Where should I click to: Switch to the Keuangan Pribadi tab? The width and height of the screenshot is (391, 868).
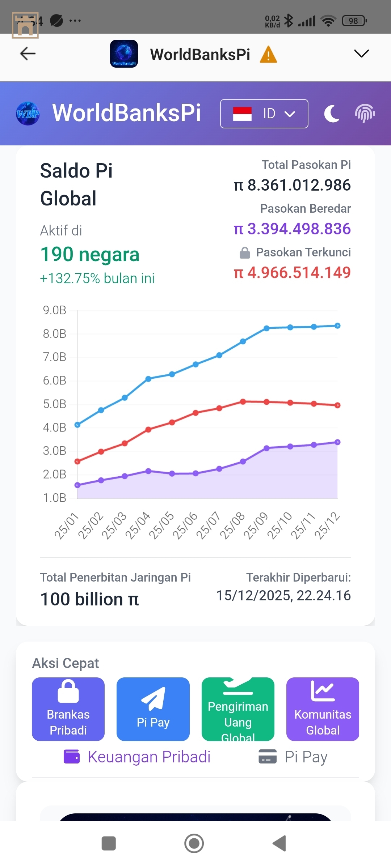[138, 757]
